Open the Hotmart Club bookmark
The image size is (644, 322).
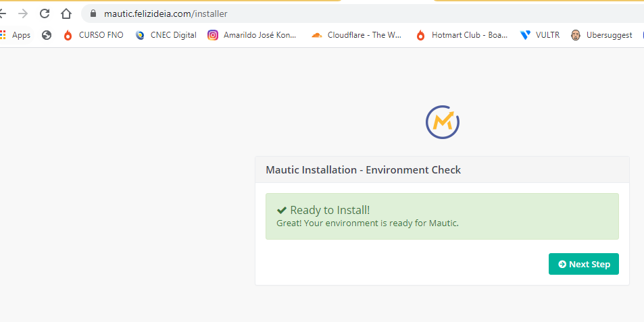click(462, 35)
